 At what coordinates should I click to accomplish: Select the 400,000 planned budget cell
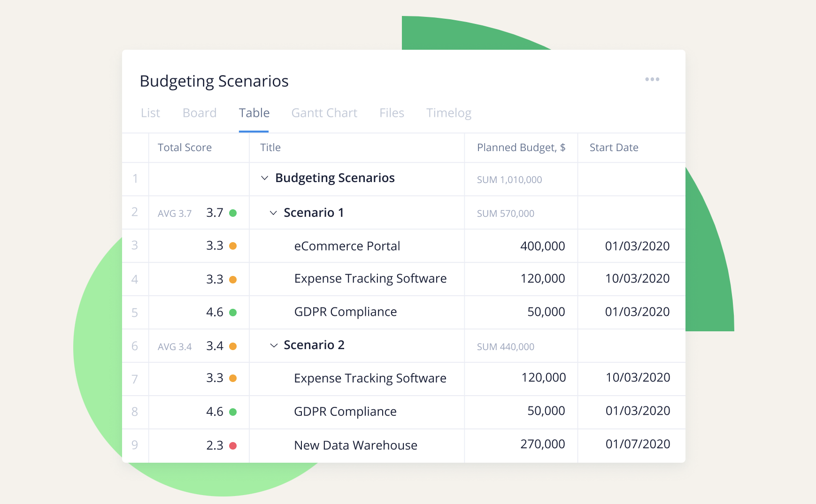[x=542, y=245]
